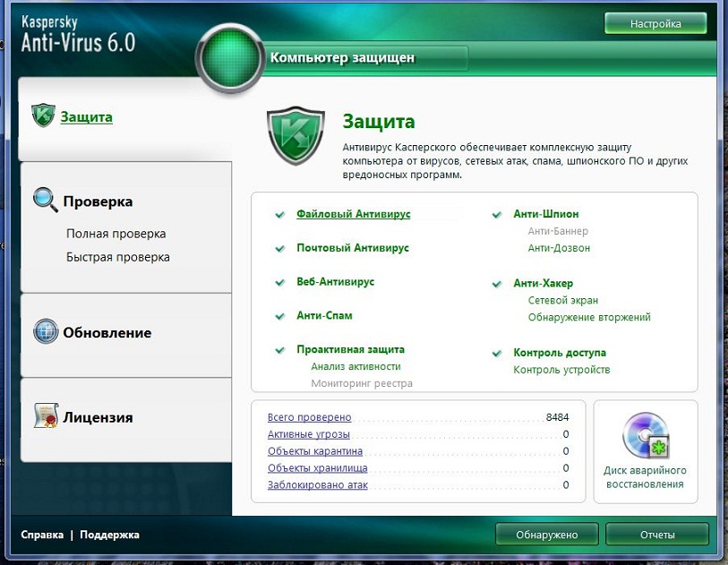Open the Проверка section
Image resolution: width=728 pixels, height=565 pixels.
click(x=98, y=201)
